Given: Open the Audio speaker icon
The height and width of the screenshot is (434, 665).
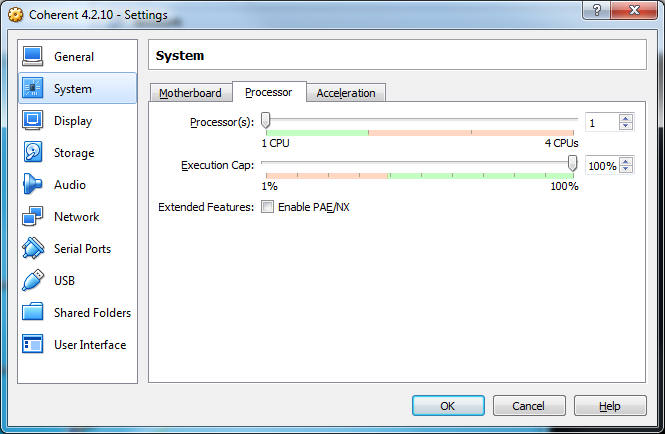Looking at the screenshot, I should (x=33, y=185).
